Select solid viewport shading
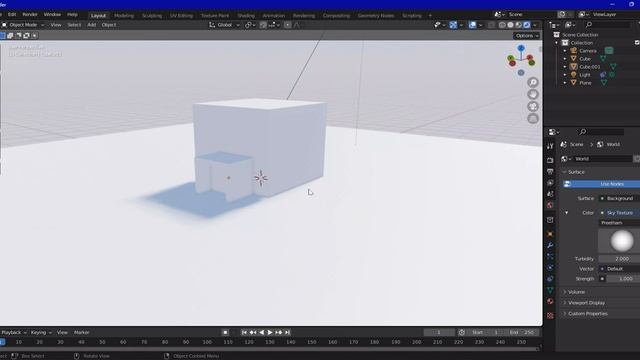This screenshot has height=360, width=640. point(510,25)
